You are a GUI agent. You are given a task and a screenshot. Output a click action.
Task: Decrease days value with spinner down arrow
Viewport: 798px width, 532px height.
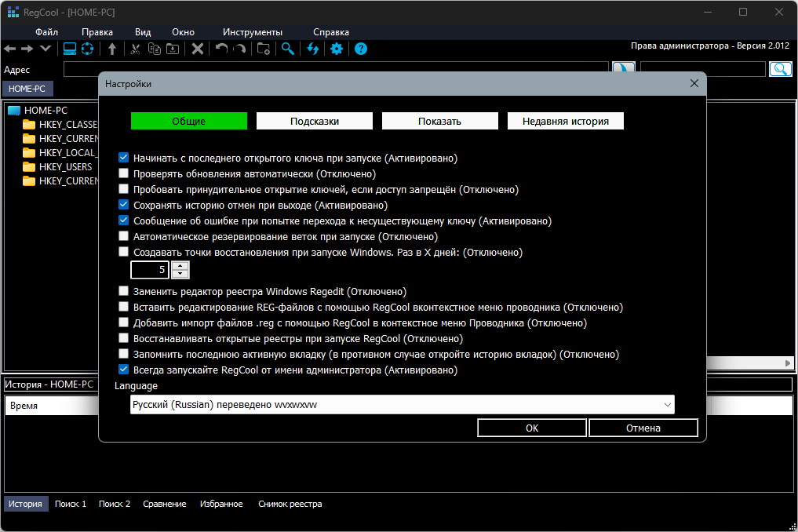(180, 274)
